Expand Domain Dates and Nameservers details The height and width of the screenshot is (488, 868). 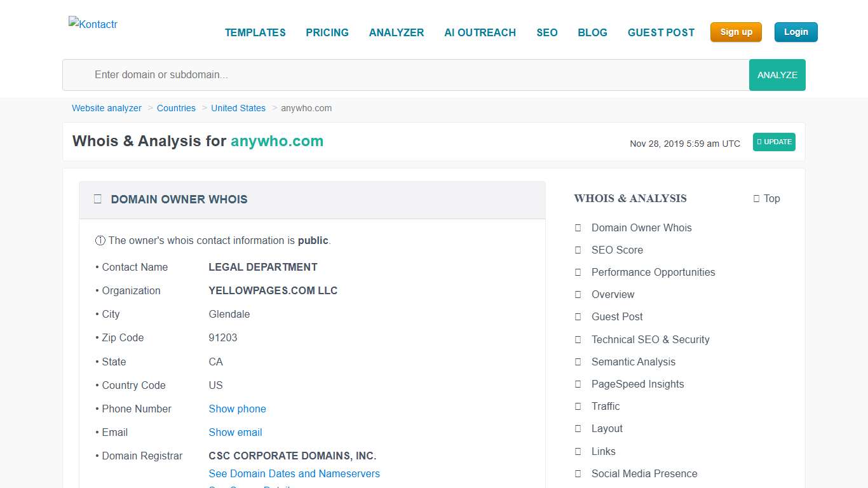click(294, 473)
